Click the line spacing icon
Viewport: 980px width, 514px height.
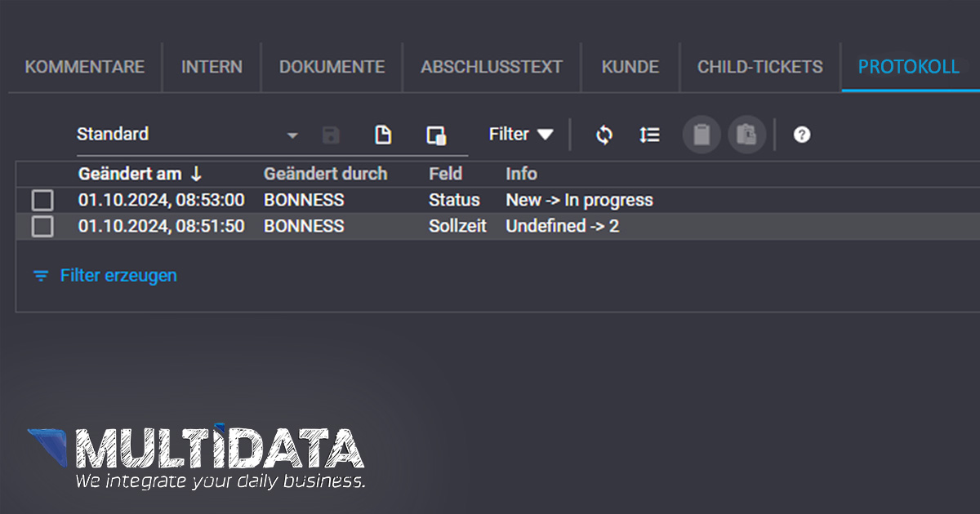[x=649, y=135]
